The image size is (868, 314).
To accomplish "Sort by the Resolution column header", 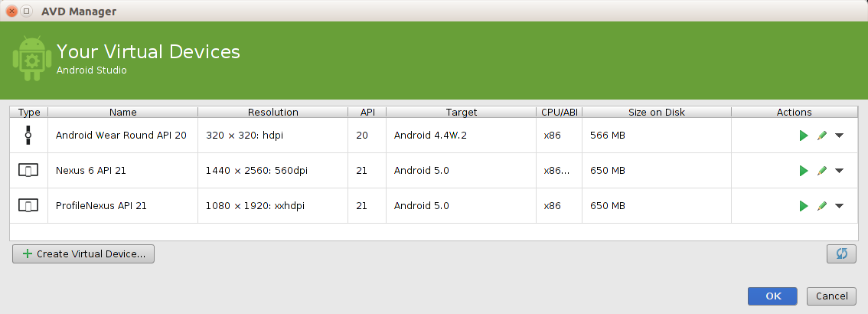I will [x=272, y=112].
